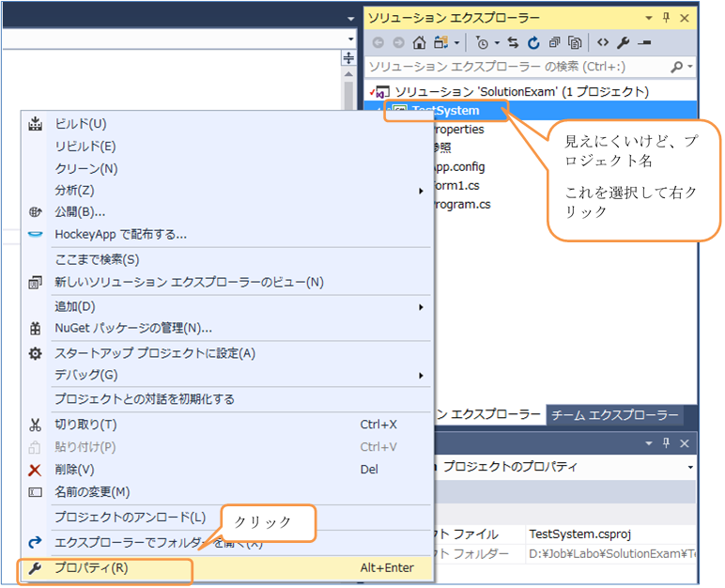Image resolution: width=725 pixels, height=588 pixels.
Task: Click the magnifier icon in Solution Explorer search
Action: (676, 68)
